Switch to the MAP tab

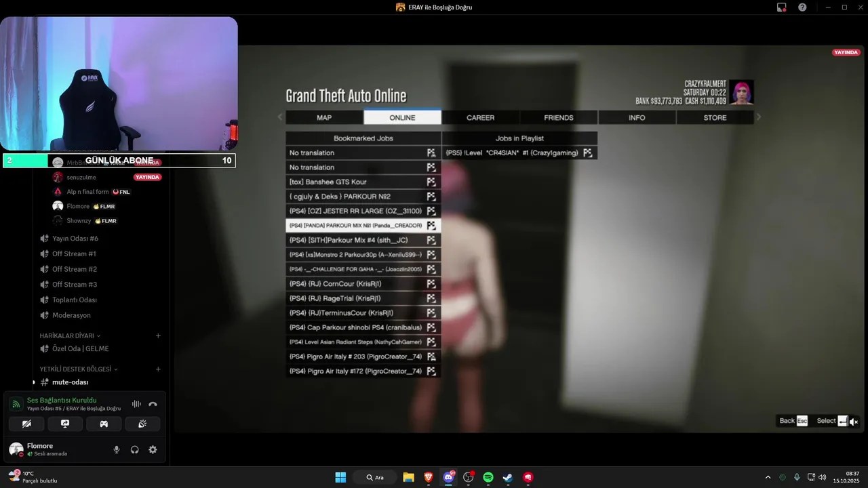(x=324, y=117)
